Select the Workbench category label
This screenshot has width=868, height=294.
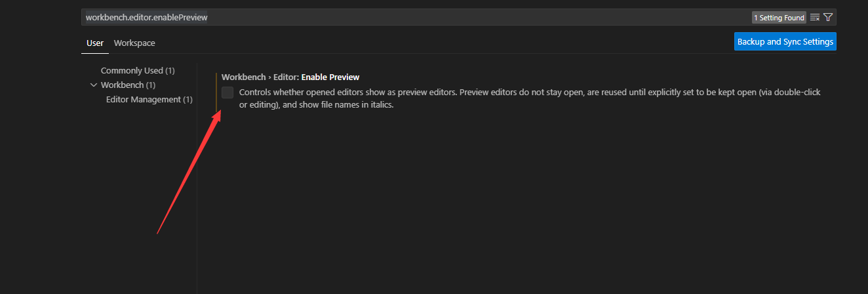coord(122,85)
